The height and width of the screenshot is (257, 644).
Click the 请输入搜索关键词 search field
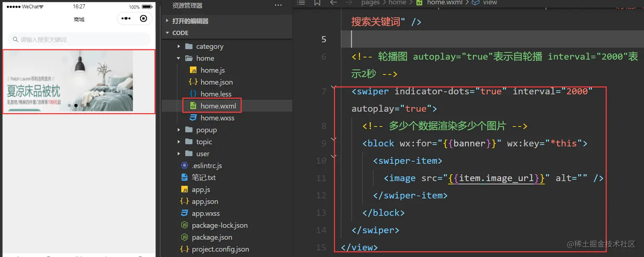point(79,40)
